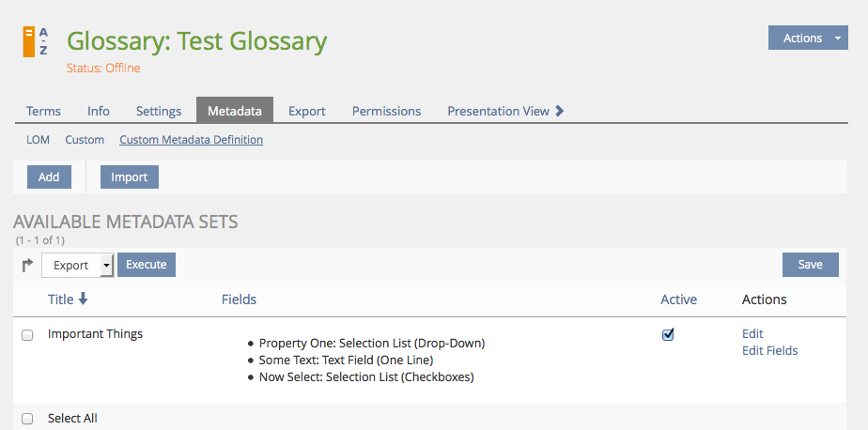Open the Custom Metadata Definition link

pos(191,140)
